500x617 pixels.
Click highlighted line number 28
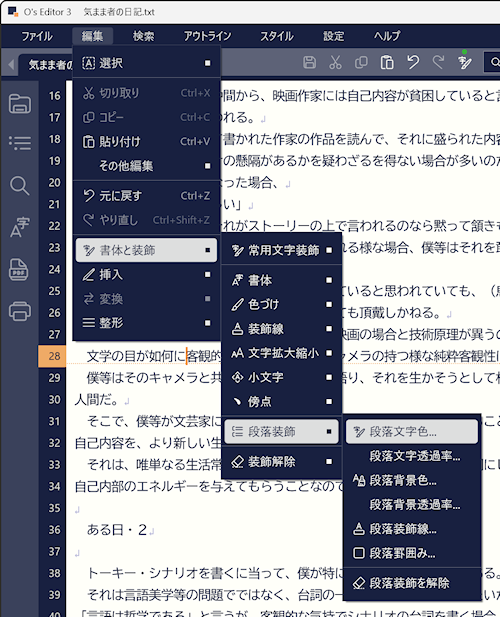click(x=52, y=356)
